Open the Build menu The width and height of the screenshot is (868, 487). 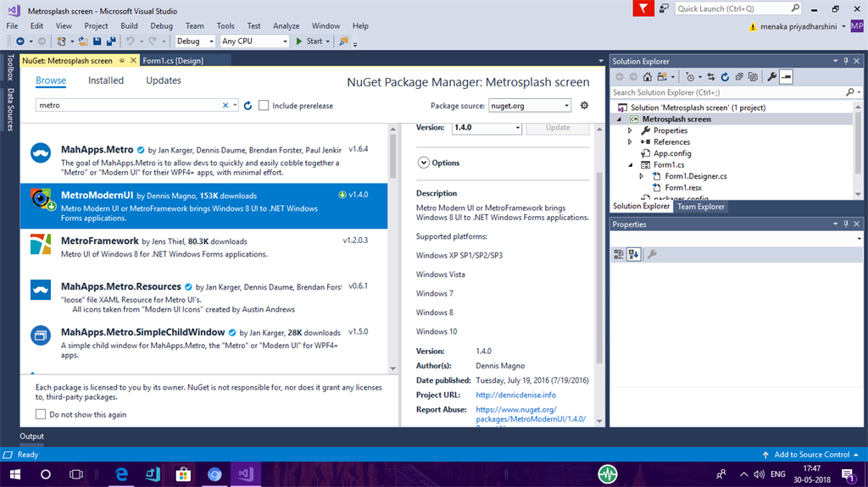129,25
